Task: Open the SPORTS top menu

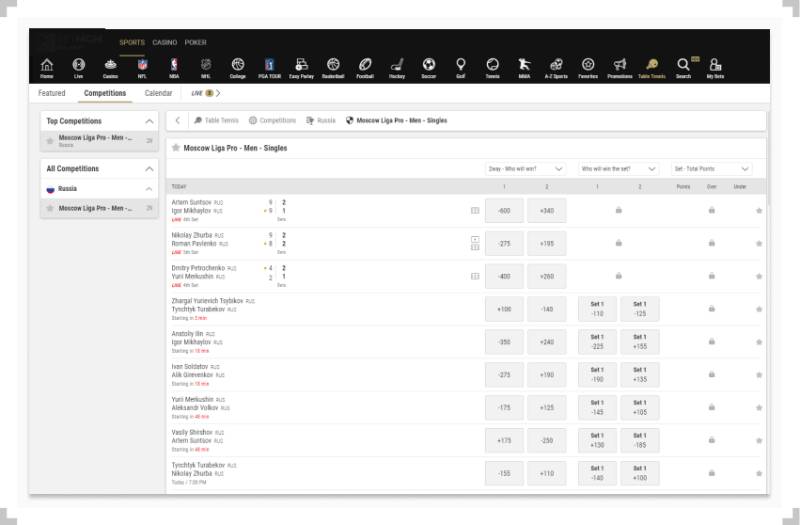Action: click(132, 42)
